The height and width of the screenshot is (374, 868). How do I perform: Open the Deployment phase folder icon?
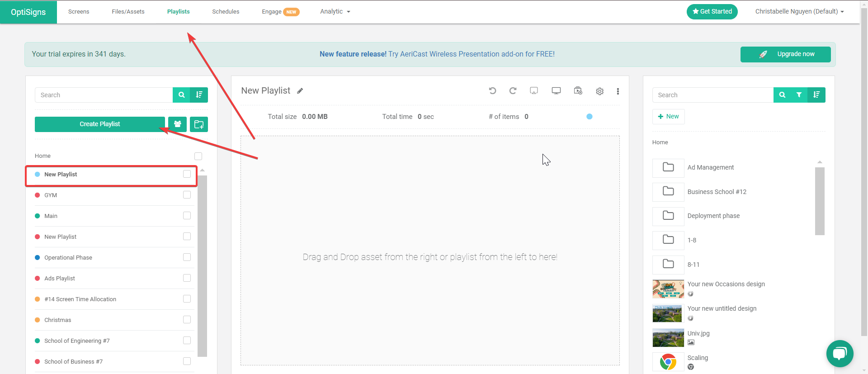668,216
